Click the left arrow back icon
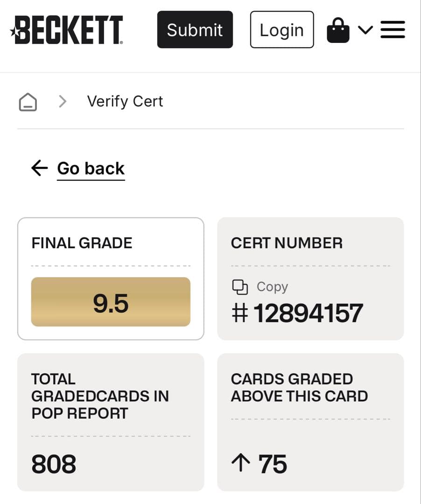This screenshot has height=504, width=421. 40,168
